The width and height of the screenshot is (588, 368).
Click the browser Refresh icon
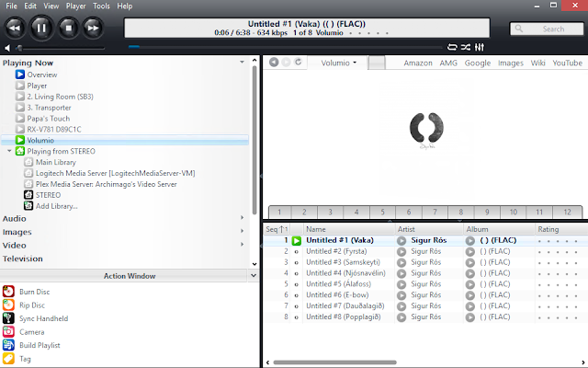point(298,62)
